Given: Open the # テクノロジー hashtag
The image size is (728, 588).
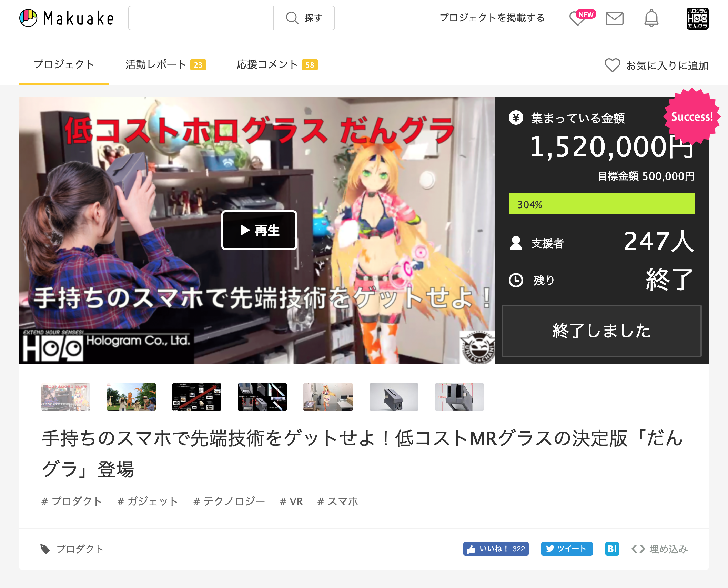Looking at the screenshot, I should (229, 501).
